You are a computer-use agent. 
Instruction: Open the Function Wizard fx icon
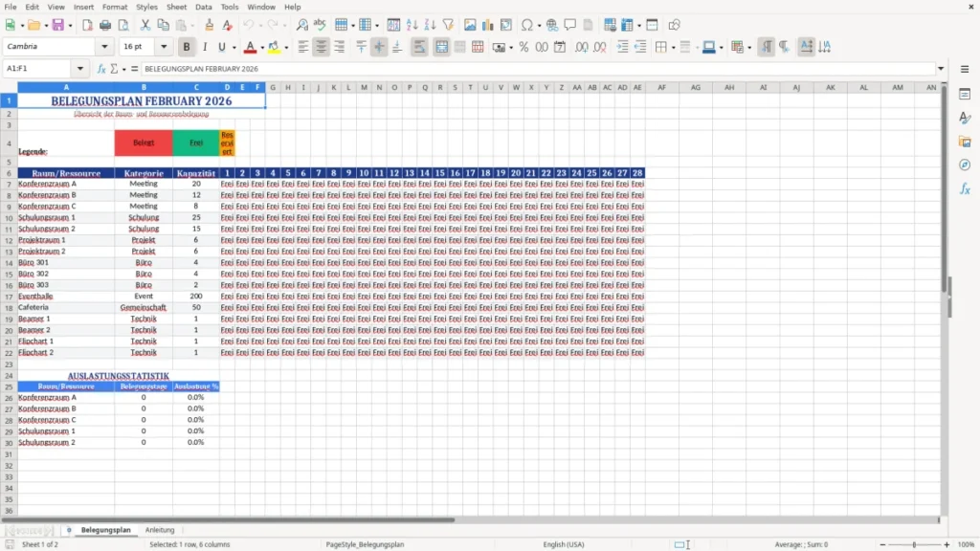tap(101, 69)
